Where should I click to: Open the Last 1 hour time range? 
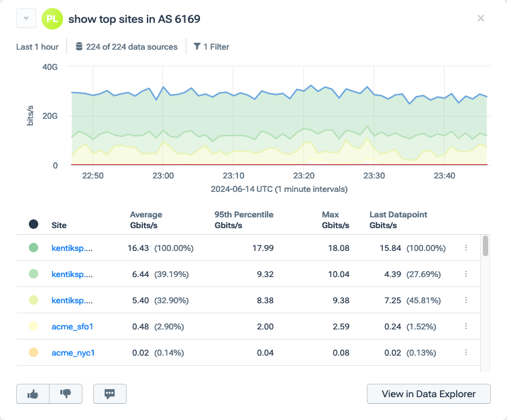tap(38, 47)
